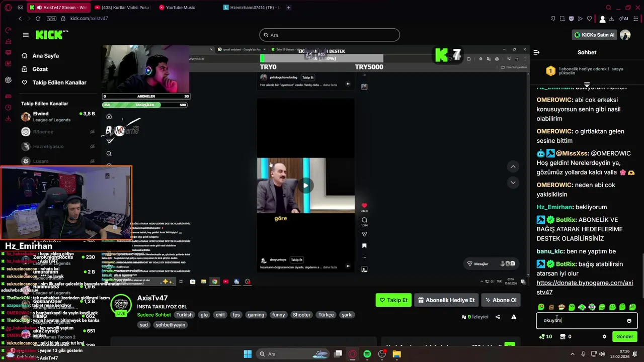The height and width of the screenshot is (362, 644).
Task: Select RRaenee channel in followed list
Action: [x=58, y=132]
